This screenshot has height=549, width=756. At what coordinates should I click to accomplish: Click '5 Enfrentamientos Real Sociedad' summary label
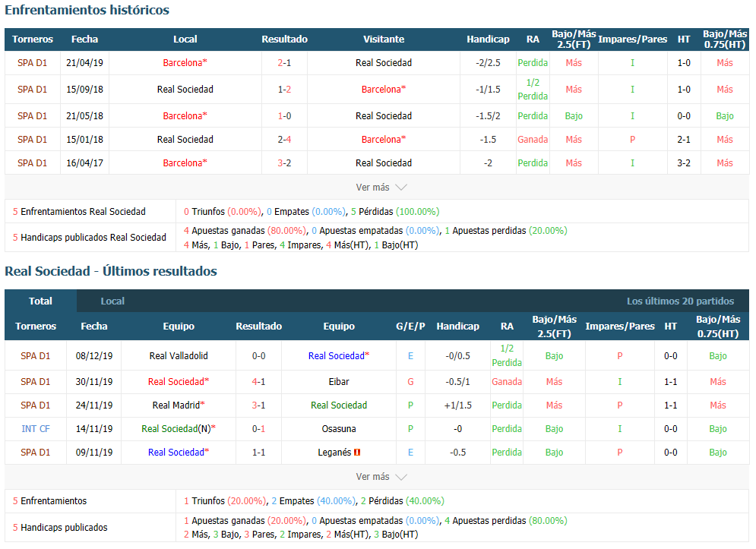point(79,212)
